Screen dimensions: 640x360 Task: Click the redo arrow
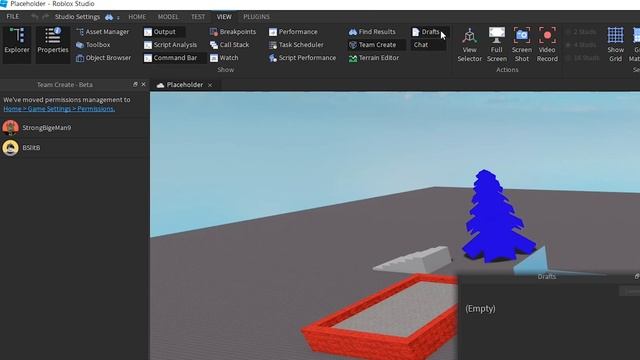(x=45, y=17)
